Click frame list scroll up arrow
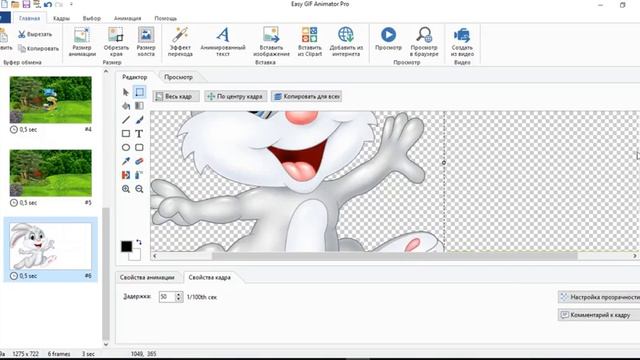 click(x=106, y=71)
